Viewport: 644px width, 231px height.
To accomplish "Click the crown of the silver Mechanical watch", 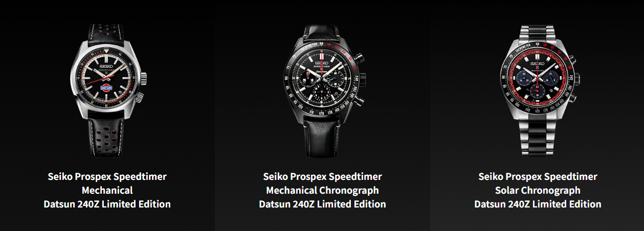I will coord(145,79).
